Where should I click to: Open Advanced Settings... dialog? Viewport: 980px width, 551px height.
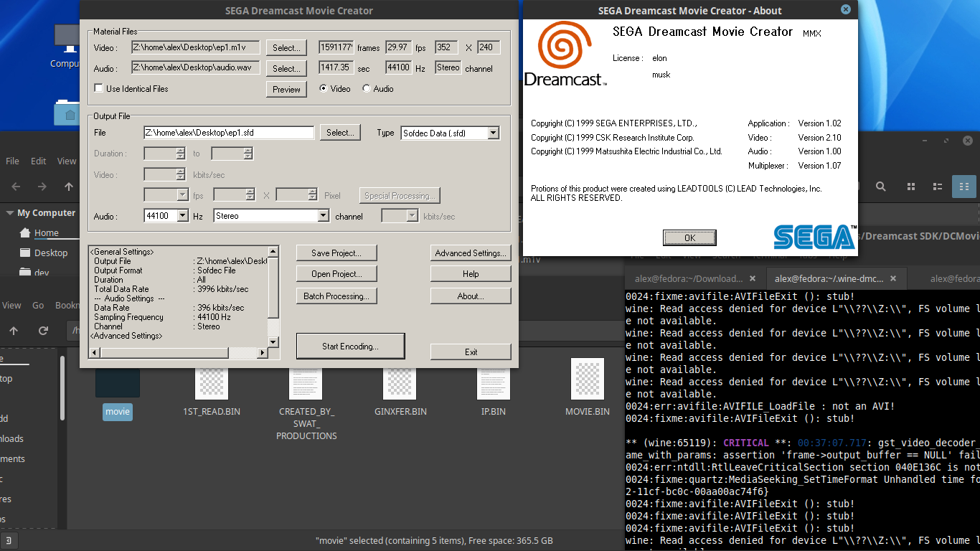click(471, 253)
